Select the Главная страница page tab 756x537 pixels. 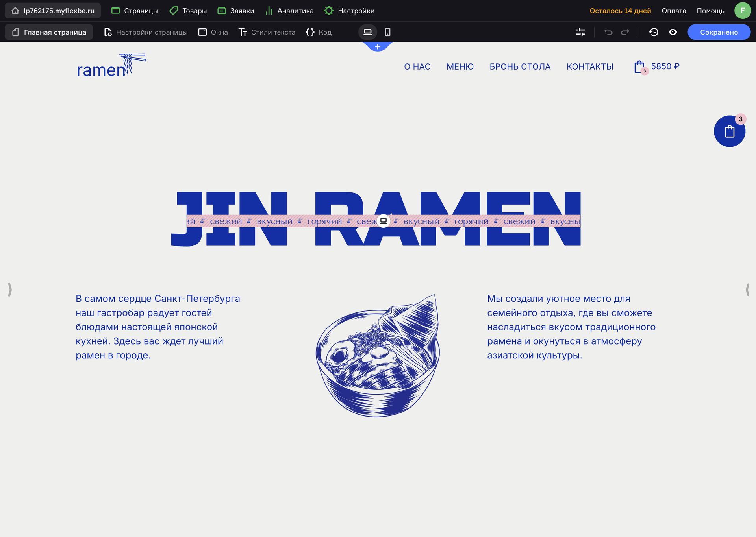pyautogui.click(x=49, y=32)
